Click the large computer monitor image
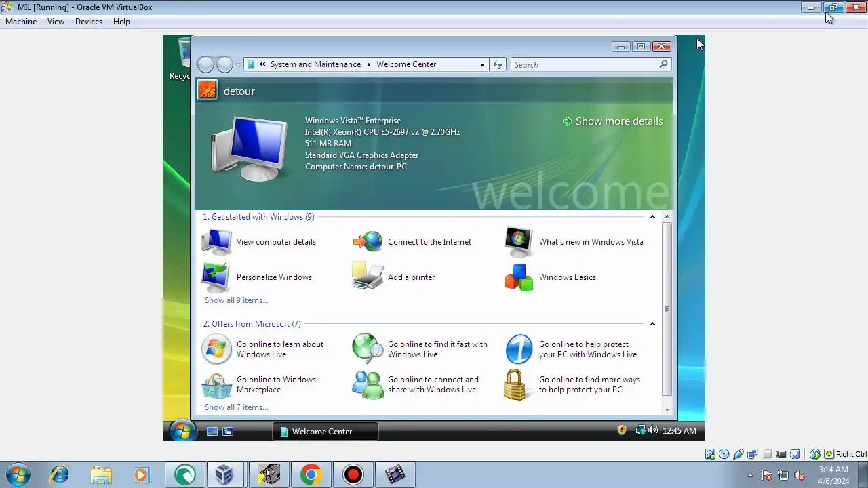 click(249, 148)
